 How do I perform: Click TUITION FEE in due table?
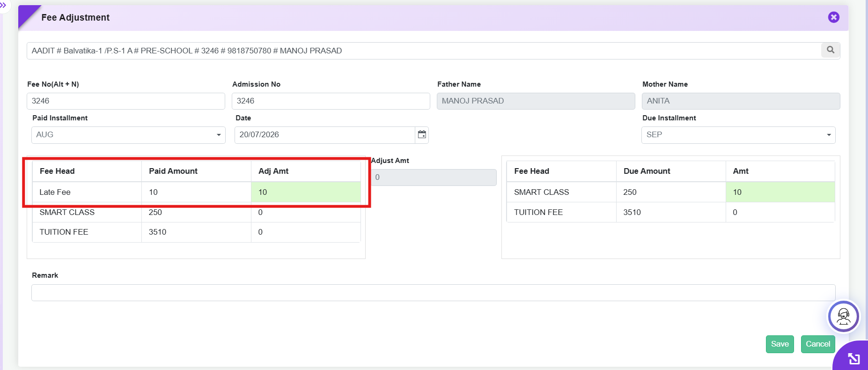click(538, 212)
